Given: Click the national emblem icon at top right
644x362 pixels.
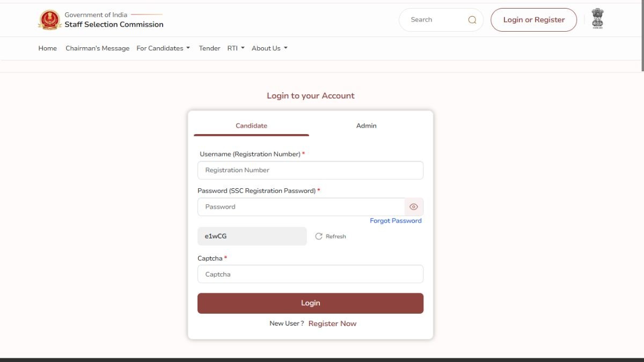Looking at the screenshot, I should [x=597, y=19].
